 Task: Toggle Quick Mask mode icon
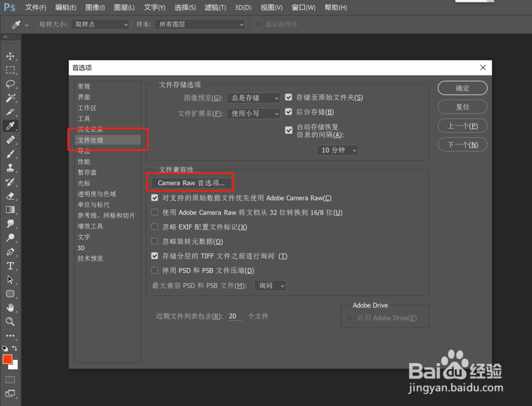(10, 379)
